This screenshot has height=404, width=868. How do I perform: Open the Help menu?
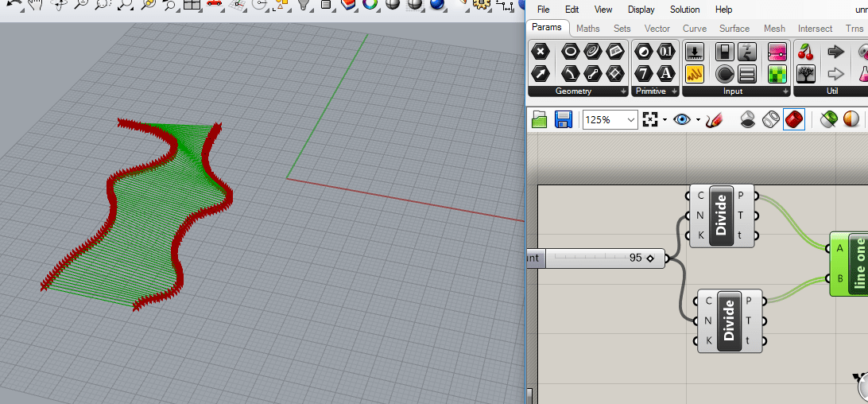[723, 10]
